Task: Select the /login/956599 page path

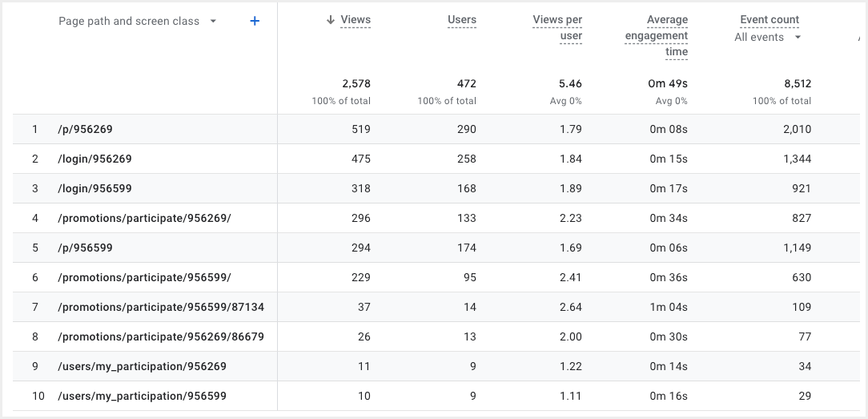Action: click(x=94, y=188)
